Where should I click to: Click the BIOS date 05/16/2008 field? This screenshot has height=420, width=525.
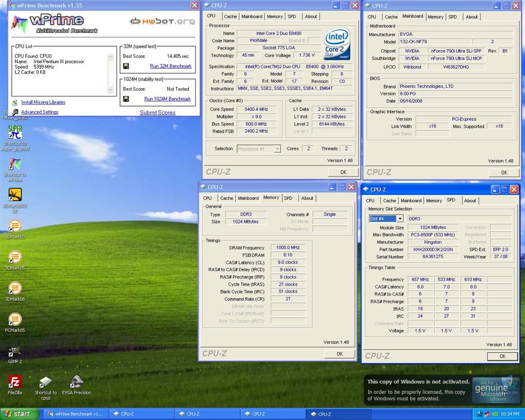(455, 101)
